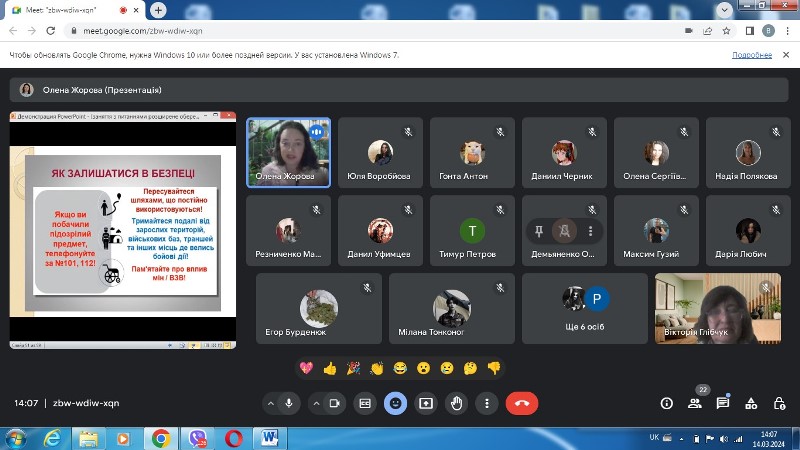Screen dimensions: 800x450
Task: Mute Демьяненко's microphone
Action: pos(564,231)
